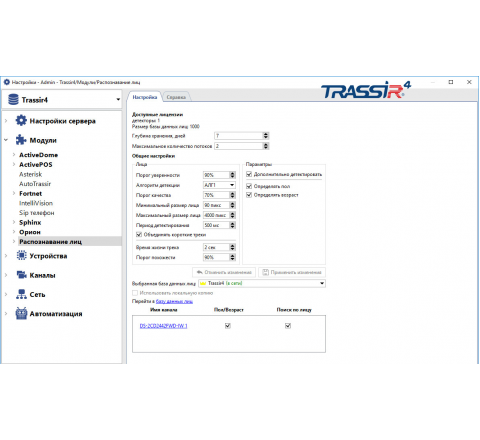The image size is (480, 440).
Task: Click the Поиск по лицу column header
Action: click(x=294, y=310)
